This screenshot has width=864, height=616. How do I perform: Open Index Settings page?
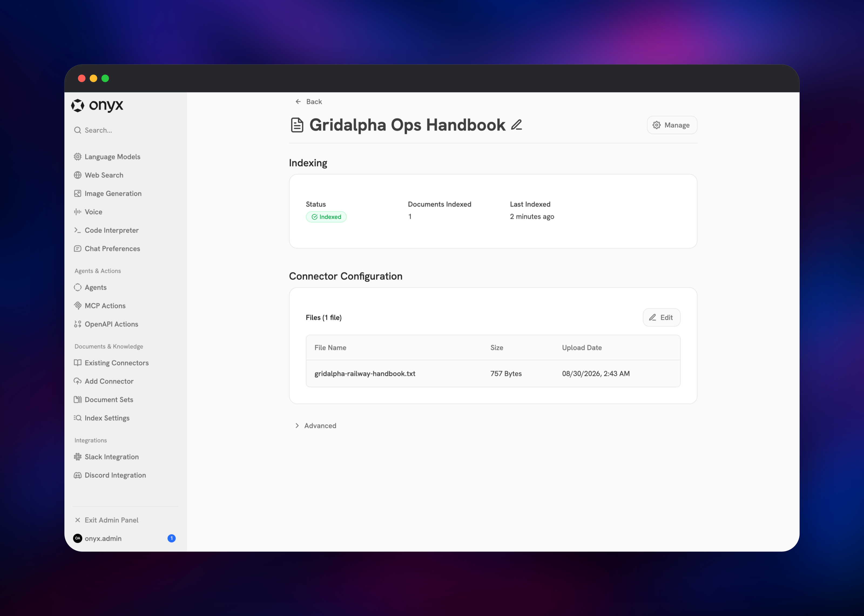126,418
